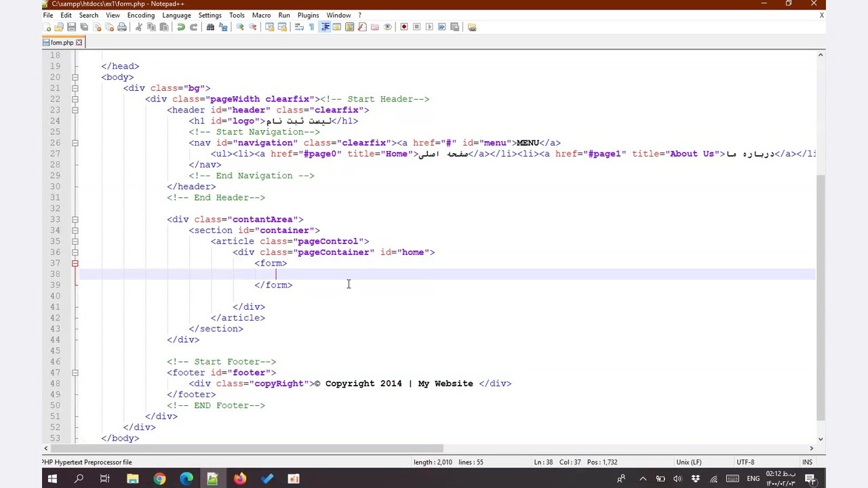
Task: Collapse the footer fold on line 47
Action: click(x=75, y=373)
